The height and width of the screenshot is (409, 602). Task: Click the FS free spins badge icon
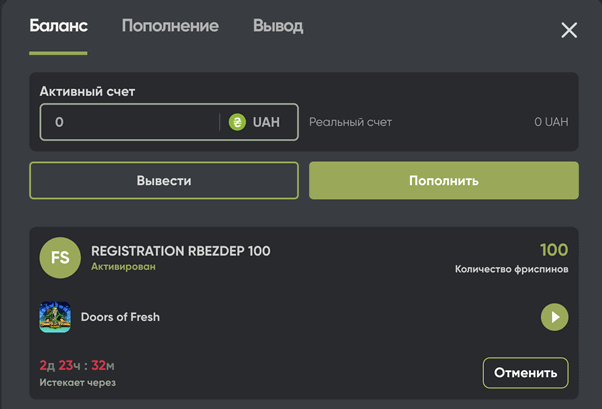(x=60, y=258)
